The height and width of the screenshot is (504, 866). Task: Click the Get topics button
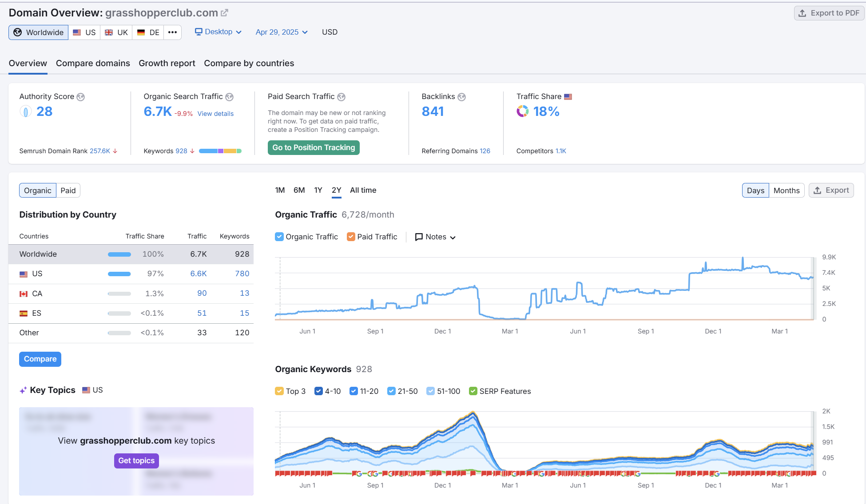(136, 461)
